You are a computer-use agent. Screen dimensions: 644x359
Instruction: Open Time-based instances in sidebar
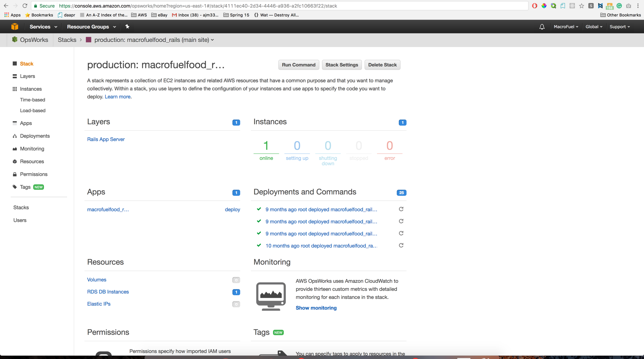32,100
